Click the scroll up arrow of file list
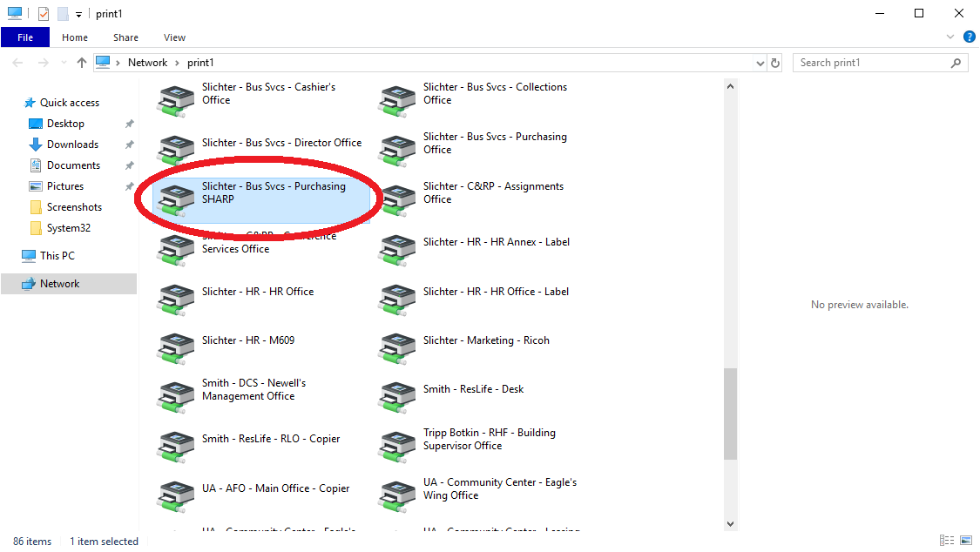Viewport: 980px width, 552px height. 730,86
